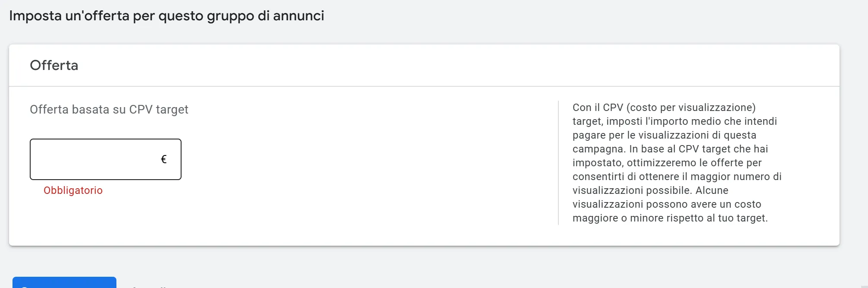Click the cut-off text button beside the blue button
The image size is (868, 288).
[149, 285]
